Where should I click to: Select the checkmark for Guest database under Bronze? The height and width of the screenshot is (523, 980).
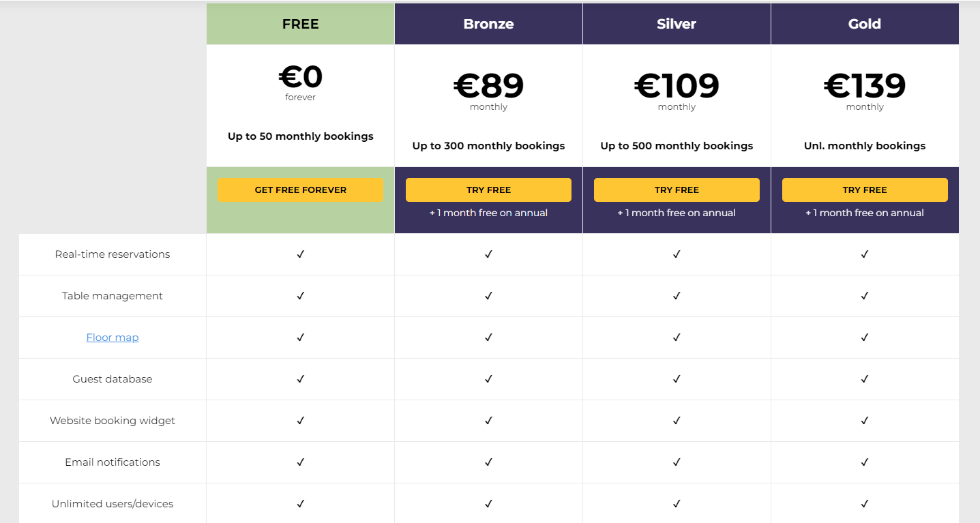tap(488, 379)
